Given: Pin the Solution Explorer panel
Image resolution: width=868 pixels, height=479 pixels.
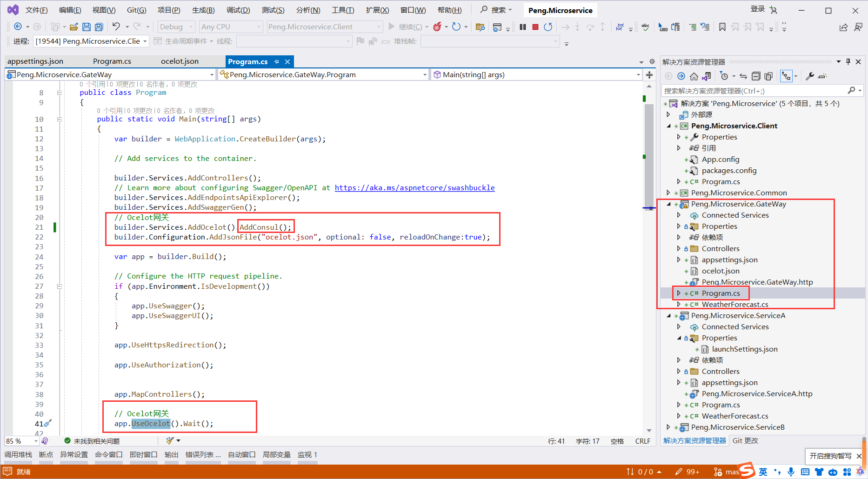Looking at the screenshot, I should 848,61.
